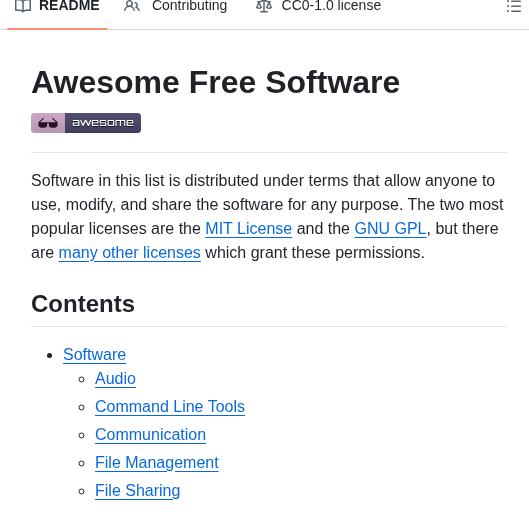
Task: Go to the Audio contents link
Action: [x=115, y=378]
